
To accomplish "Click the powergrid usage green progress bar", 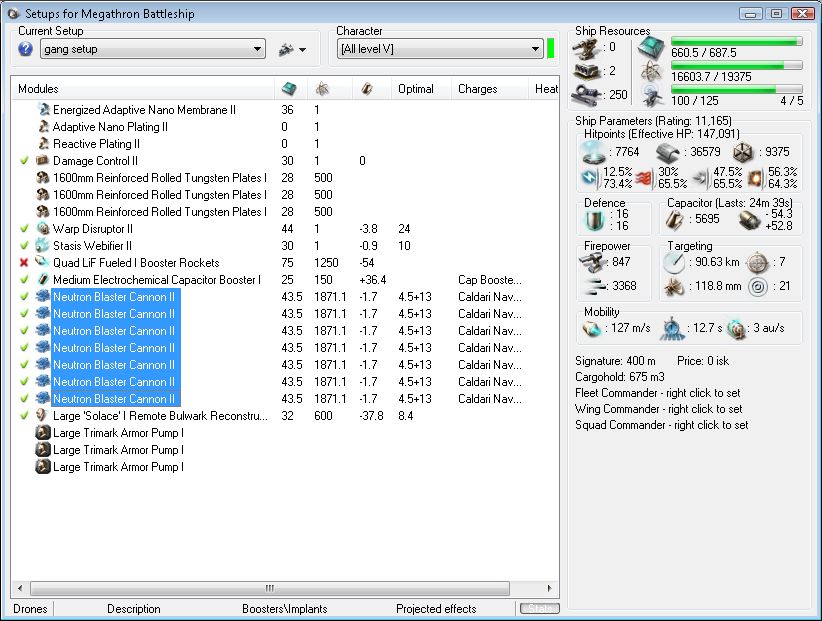I will [x=737, y=66].
